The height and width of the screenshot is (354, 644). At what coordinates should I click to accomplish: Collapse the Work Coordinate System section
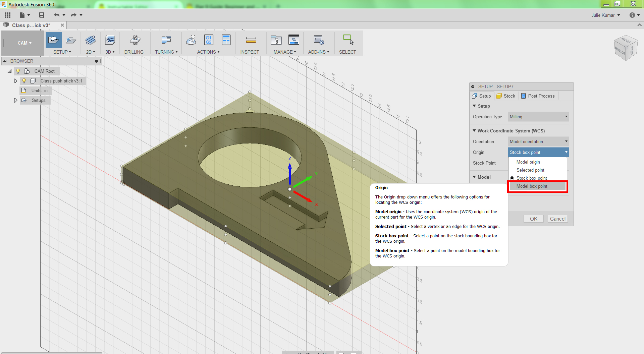[x=474, y=131]
